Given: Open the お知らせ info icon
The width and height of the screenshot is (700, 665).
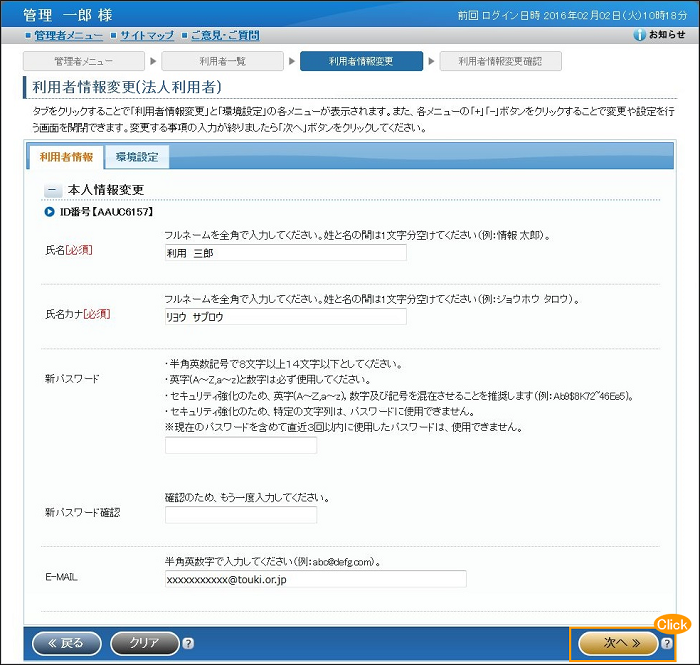Looking at the screenshot, I should tap(639, 35).
